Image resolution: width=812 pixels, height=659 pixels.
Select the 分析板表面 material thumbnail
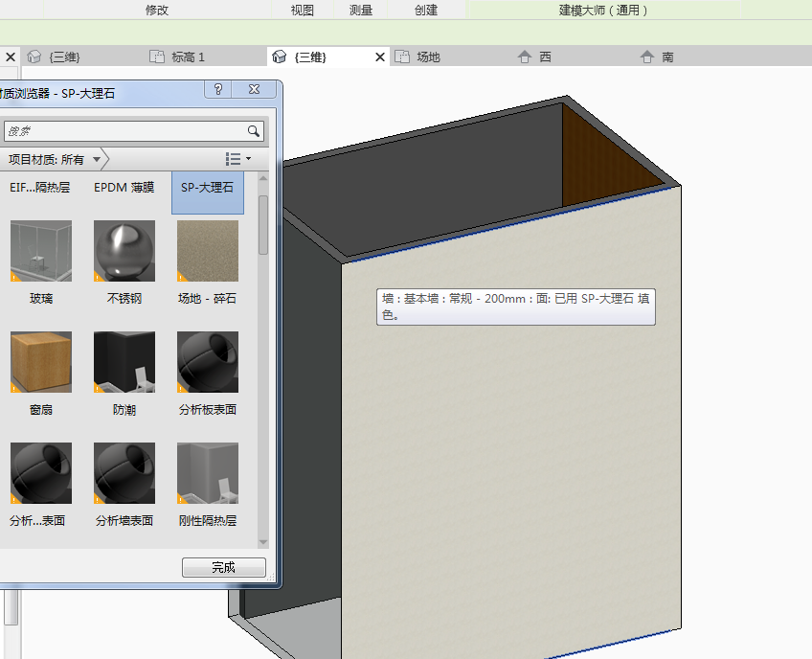point(207,362)
